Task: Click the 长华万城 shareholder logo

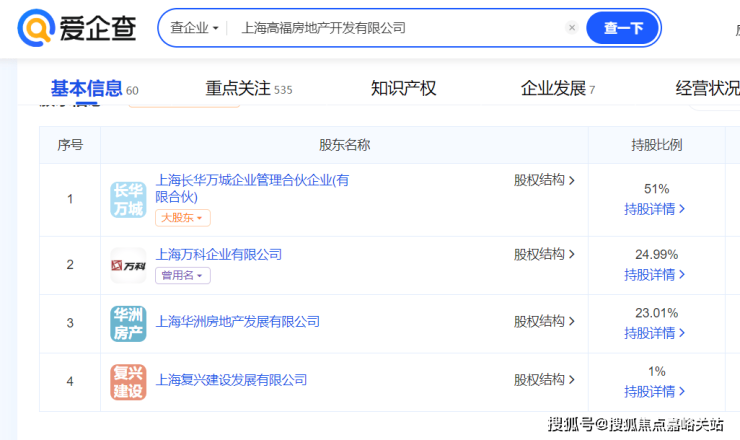Action: point(128,200)
